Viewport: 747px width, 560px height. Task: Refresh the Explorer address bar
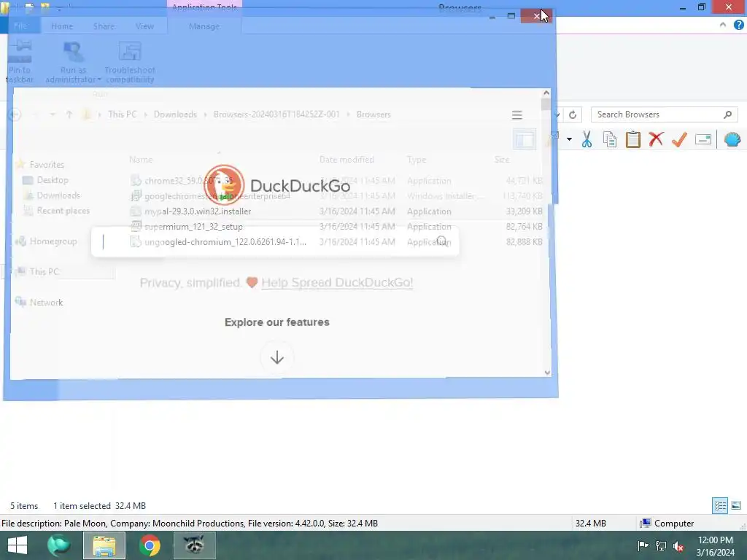(573, 114)
